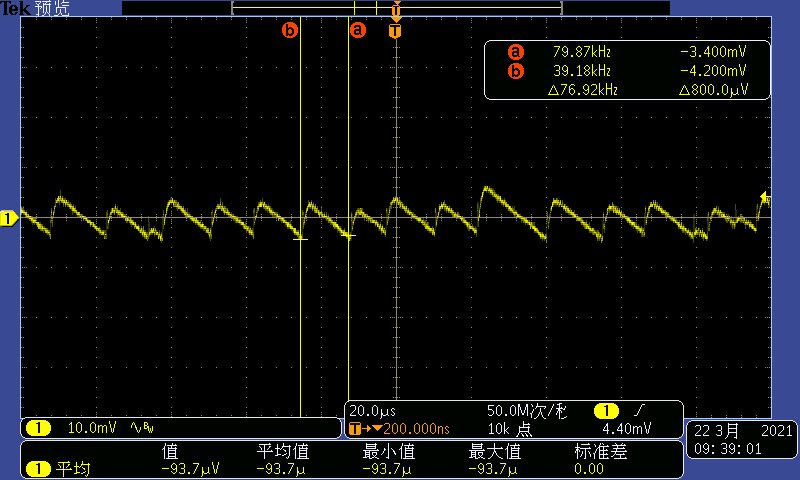Click cursor b icon in readout box
800x480 pixels.
(x=516, y=70)
